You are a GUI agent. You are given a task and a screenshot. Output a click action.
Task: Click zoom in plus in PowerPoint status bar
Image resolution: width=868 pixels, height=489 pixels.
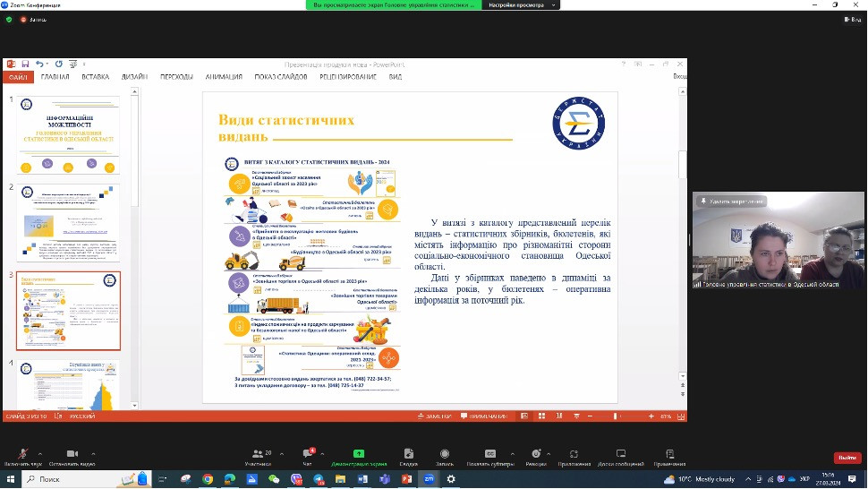[651, 416]
